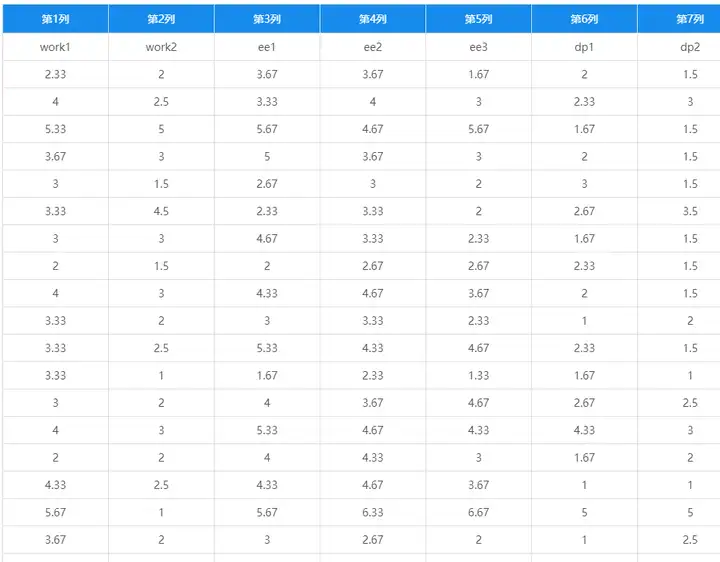
Task: Select the 第2列 column header
Action: tap(161, 19)
